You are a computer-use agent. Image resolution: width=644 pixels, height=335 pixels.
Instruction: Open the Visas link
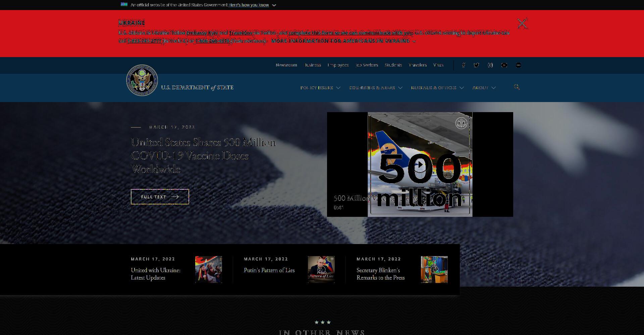pyautogui.click(x=438, y=65)
